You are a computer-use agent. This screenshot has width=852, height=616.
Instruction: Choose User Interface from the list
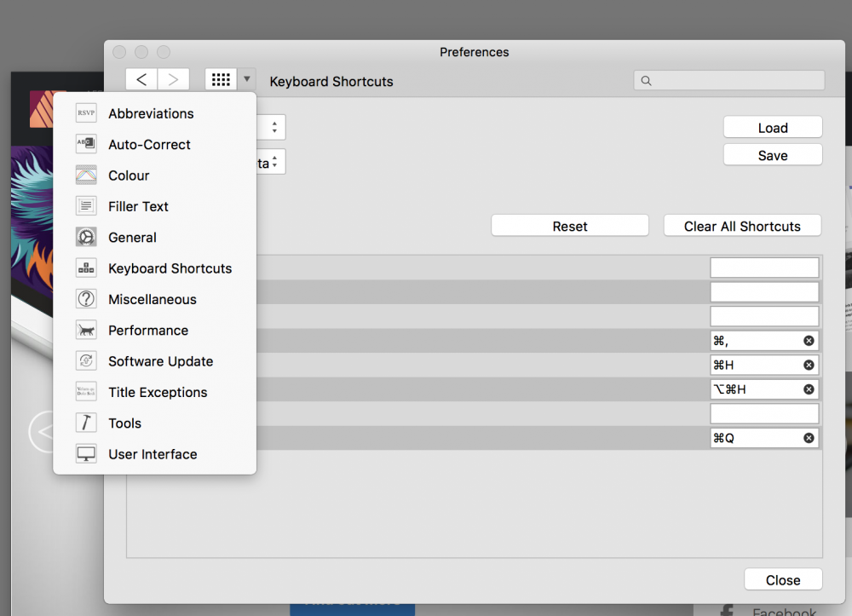(x=153, y=454)
